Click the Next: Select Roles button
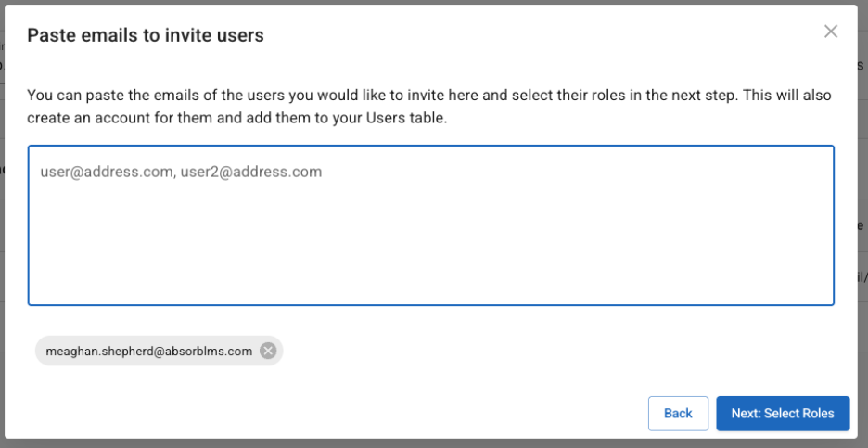 click(783, 414)
